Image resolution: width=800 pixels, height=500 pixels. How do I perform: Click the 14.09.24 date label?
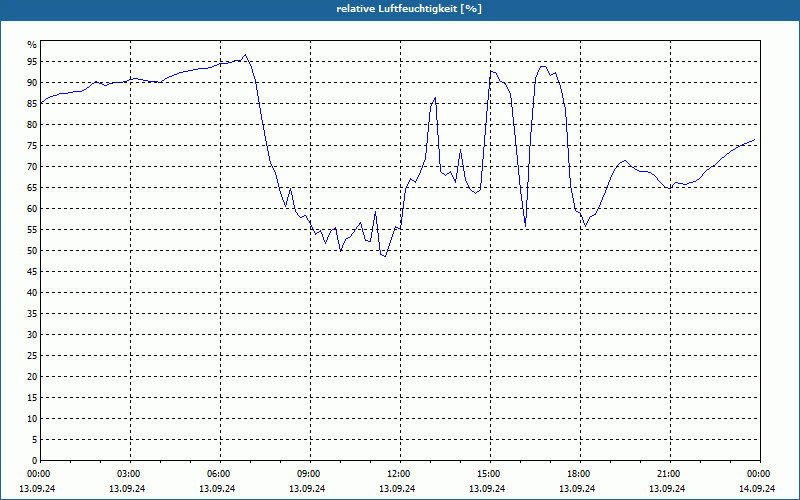(x=757, y=488)
